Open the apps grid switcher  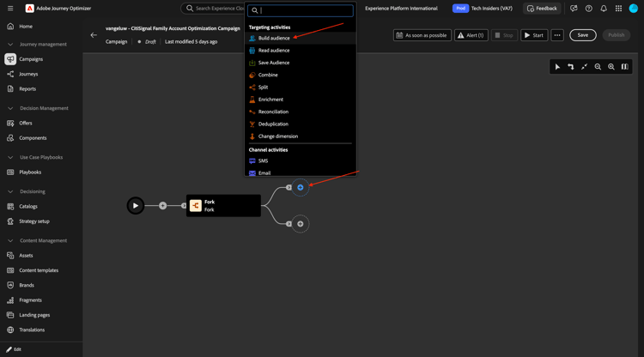[618, 9]
